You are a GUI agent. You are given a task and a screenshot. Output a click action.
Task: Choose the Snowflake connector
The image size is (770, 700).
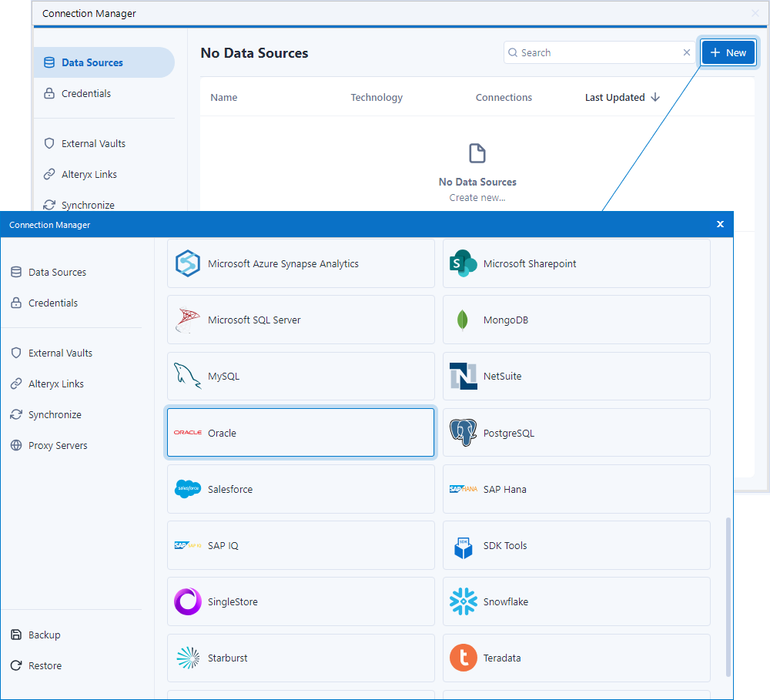[576, 601]
